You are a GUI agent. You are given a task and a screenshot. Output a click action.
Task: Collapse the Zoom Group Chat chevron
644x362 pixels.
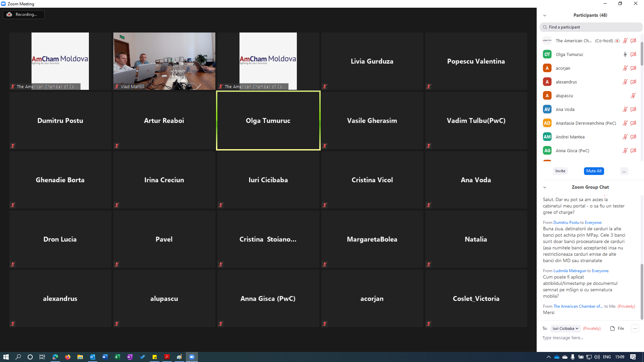(545, 187)
